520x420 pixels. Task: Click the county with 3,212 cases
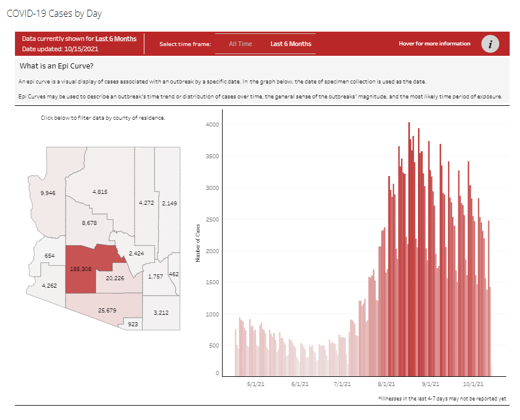pyautogui.click(x=162, y=313)
